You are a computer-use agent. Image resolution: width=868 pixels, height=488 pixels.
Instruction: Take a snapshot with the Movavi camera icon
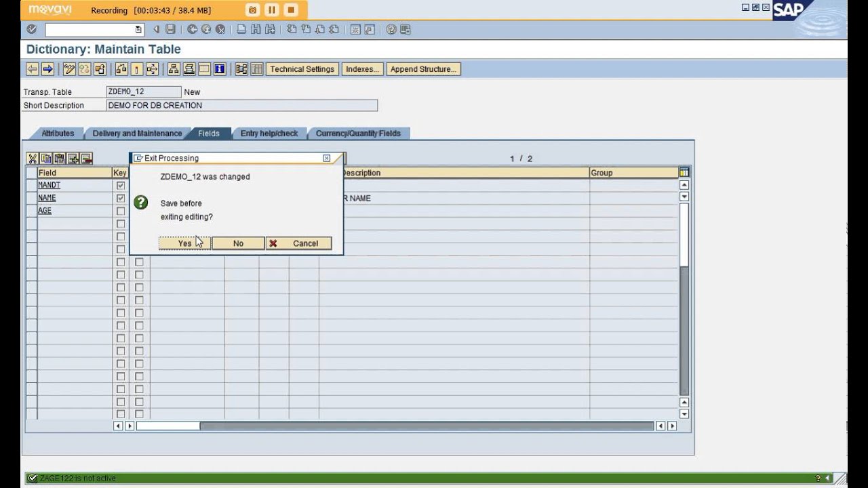(253, 9)
